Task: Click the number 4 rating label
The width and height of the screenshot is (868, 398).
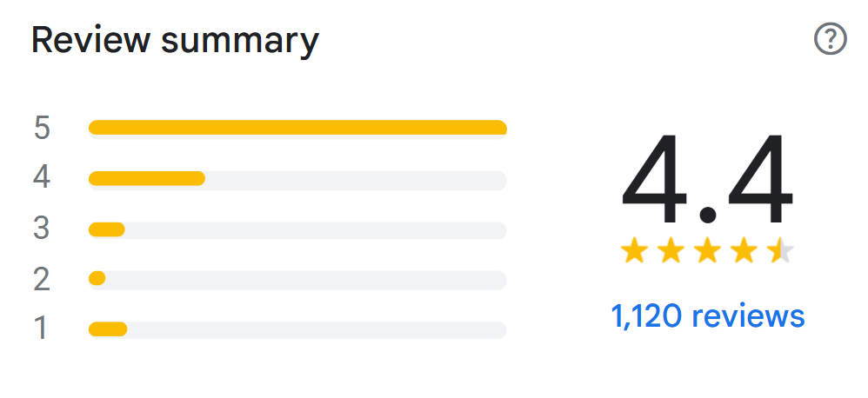Action: click(42, 178)
